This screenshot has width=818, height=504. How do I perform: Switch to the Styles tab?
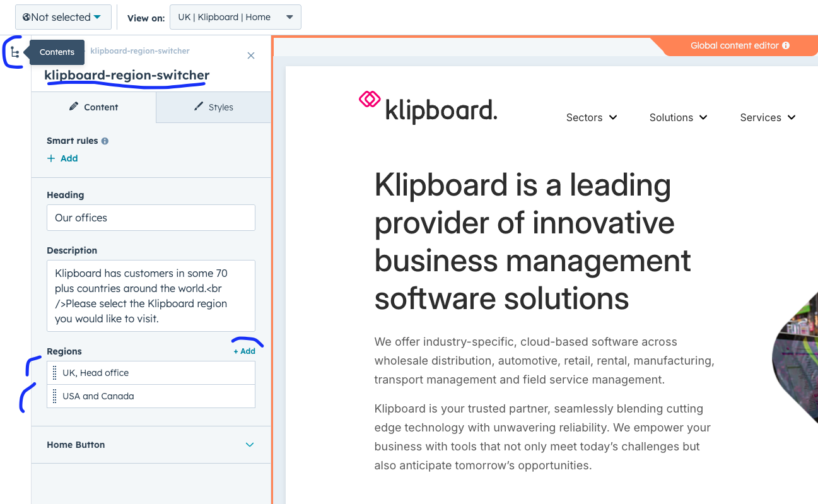(213, 107)
